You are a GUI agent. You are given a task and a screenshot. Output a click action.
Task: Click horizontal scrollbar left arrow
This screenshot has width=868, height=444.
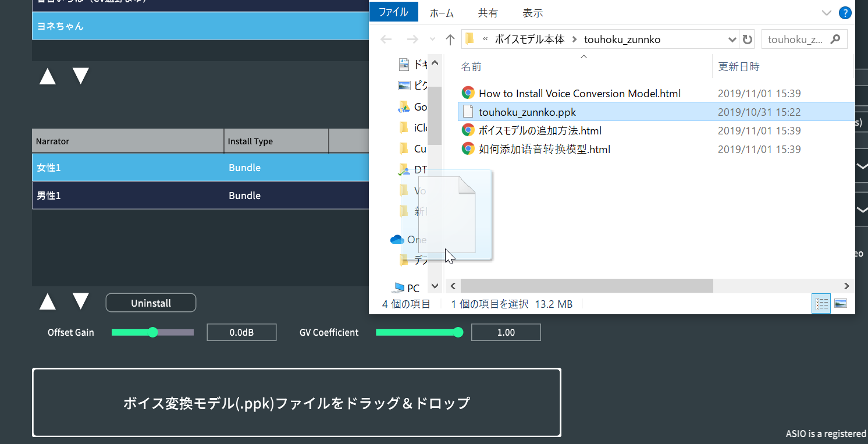click(x=453, y=286)
